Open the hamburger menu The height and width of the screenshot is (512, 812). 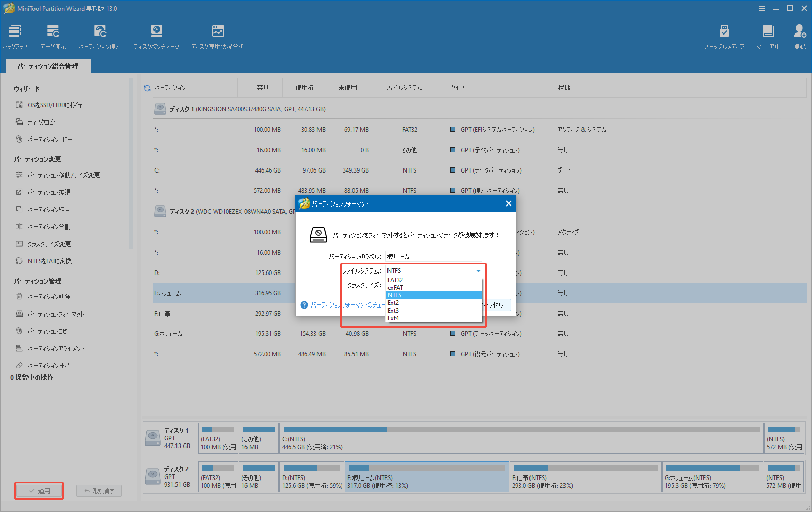pos(761,8)
